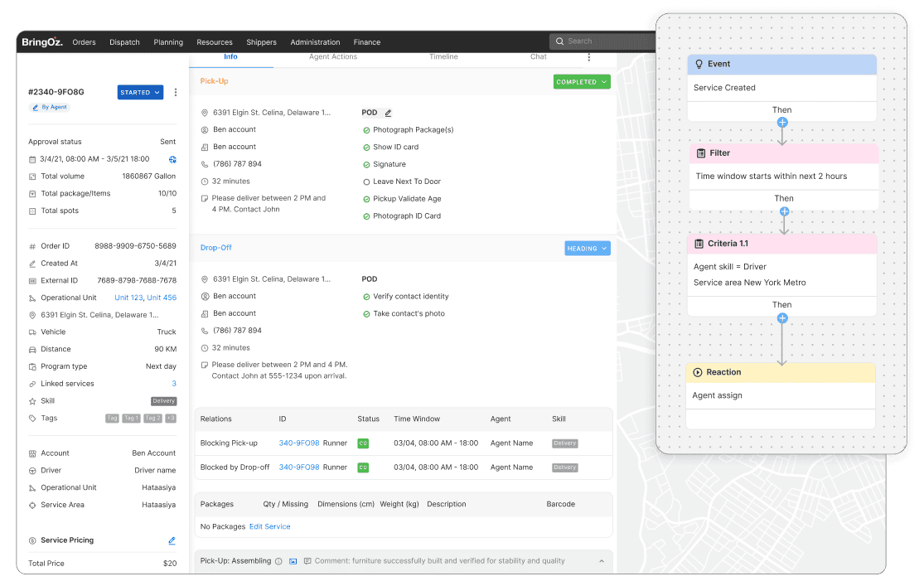924x586 pixels.
Task: Toggle Show ID card check
Action: 366,148
